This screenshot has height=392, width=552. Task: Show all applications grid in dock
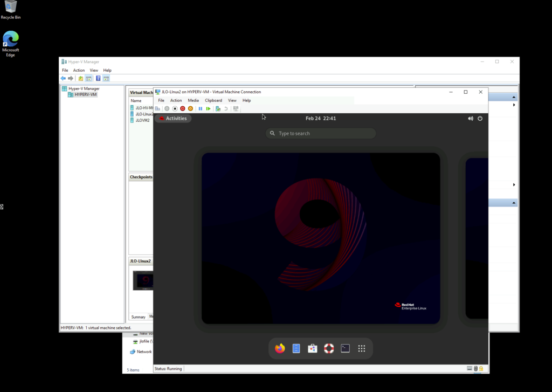pyautogui.click(x=362, y=348)
